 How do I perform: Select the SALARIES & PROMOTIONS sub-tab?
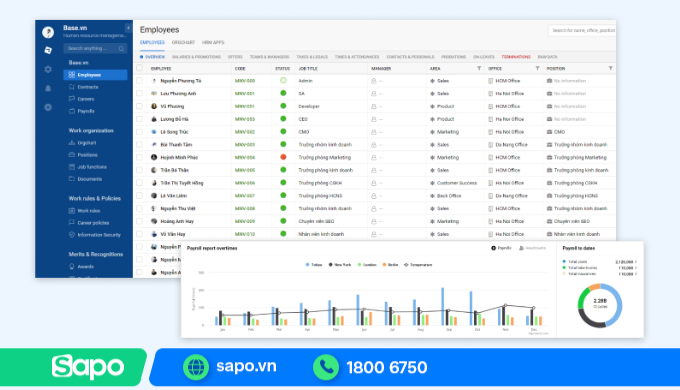196,57
